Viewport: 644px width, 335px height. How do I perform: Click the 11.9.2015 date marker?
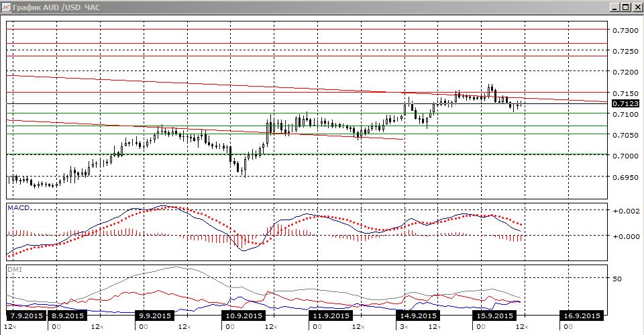point(331,316)
